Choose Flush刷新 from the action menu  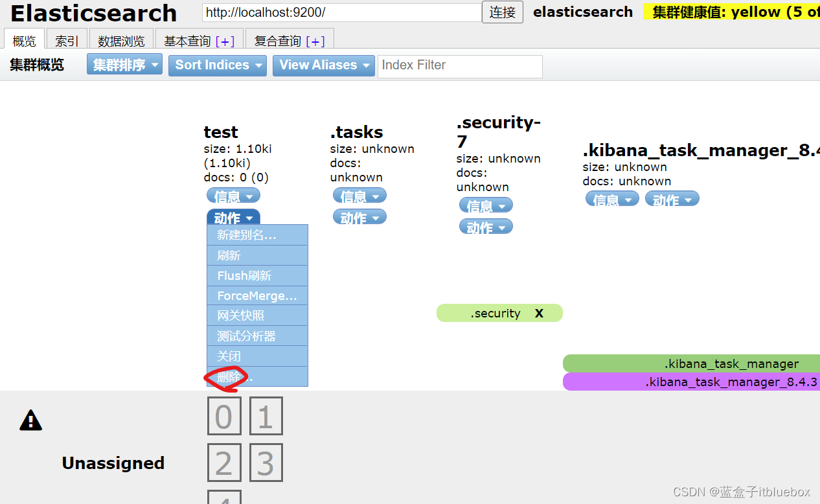click(257, 275)
